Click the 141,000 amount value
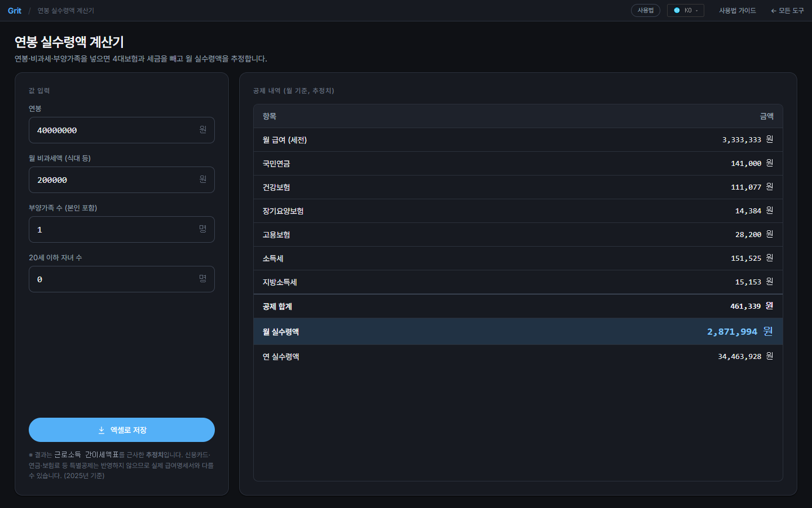 (746, 164)
